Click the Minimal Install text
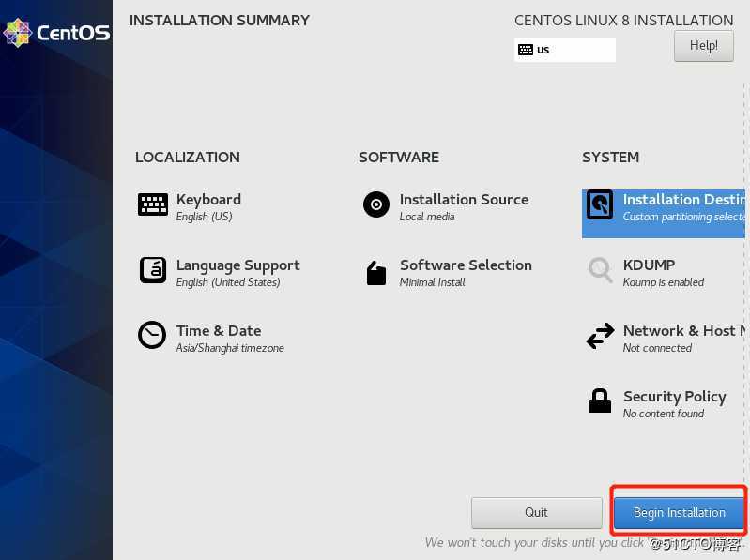Screen dimensions: 750x560 click(x=432, y=282)
